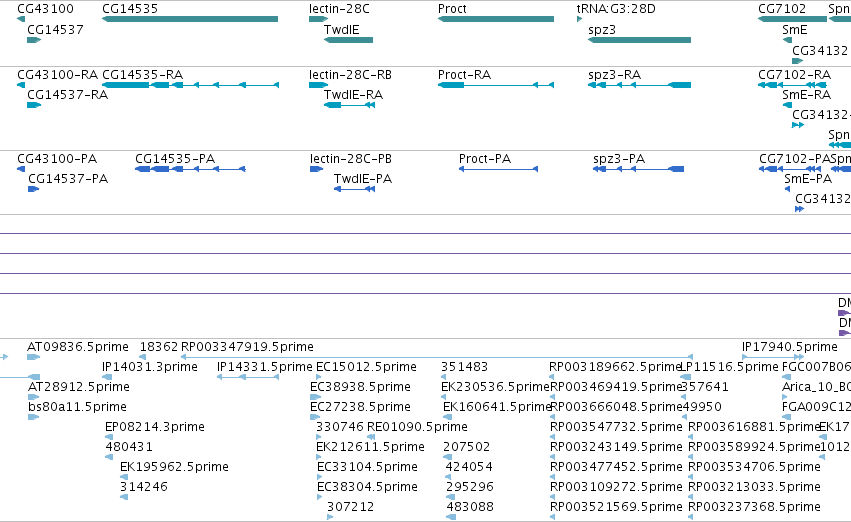Image resolution: width=851 pixels, height=522 pixels.
Task: Select the Proct-RA transcript feature
Action: tap(496, 85)
